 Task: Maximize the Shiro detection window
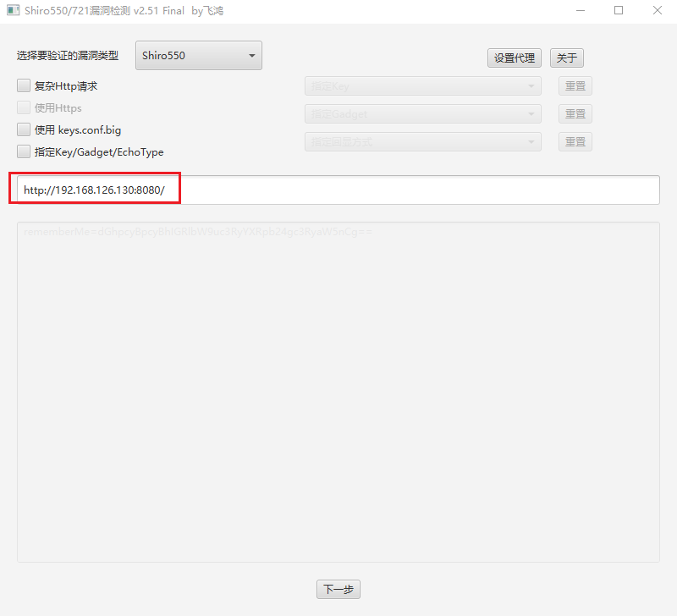[x=619, y=10]
